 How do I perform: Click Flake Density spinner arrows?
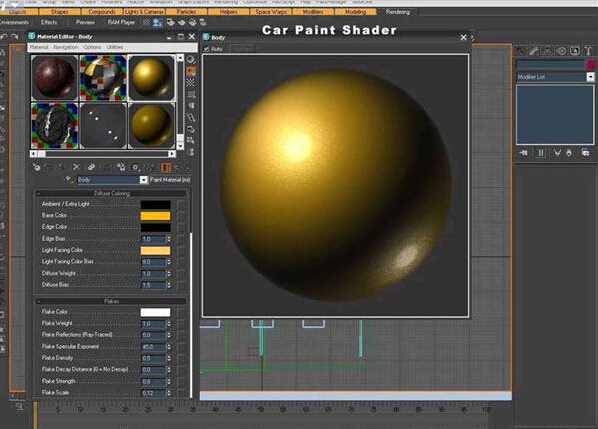pyautogui.click(x=169, y=358)
